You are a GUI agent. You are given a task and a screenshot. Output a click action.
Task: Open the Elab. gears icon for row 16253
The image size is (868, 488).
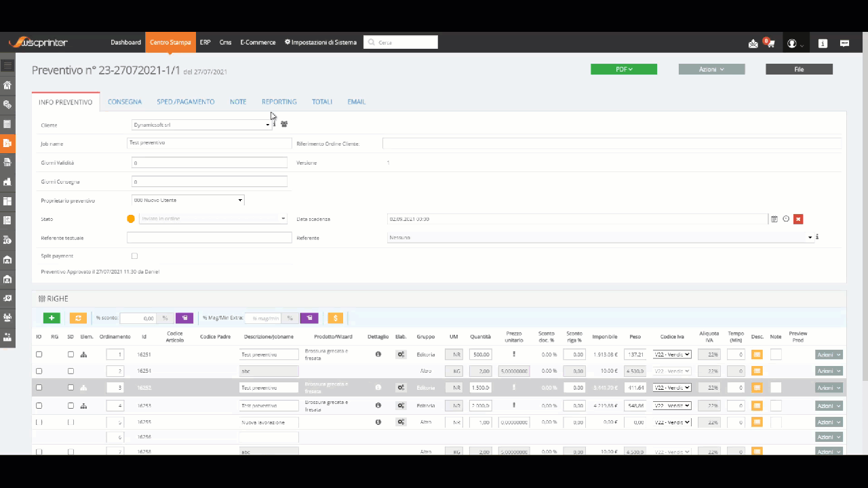[401, 405]
